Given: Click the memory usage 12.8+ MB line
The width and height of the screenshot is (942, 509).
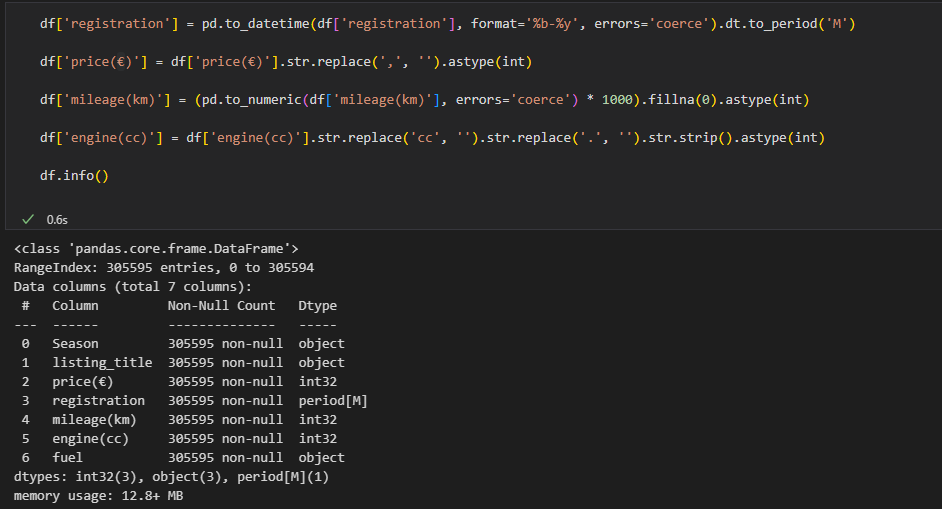Looking at the screenshot, I should (99, 496).
